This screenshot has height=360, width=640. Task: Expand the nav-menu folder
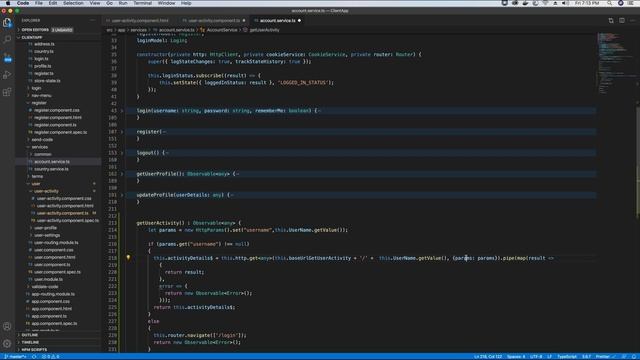(x=41, y=96)
